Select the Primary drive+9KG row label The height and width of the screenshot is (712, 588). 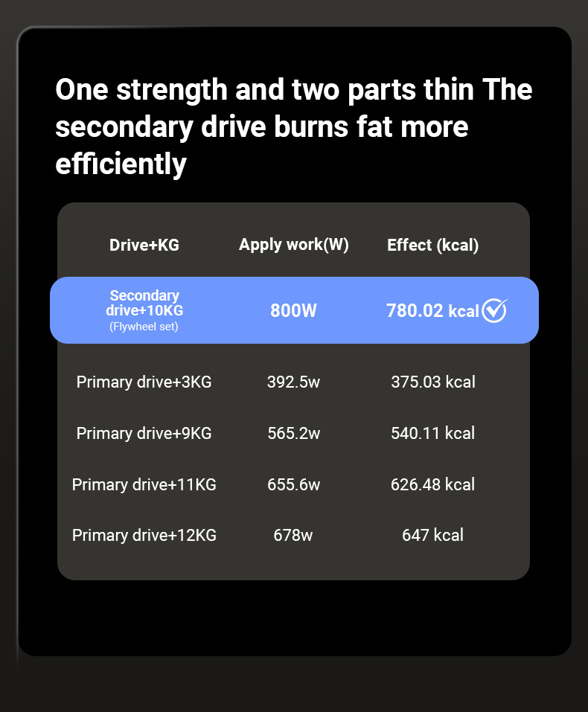144,433
